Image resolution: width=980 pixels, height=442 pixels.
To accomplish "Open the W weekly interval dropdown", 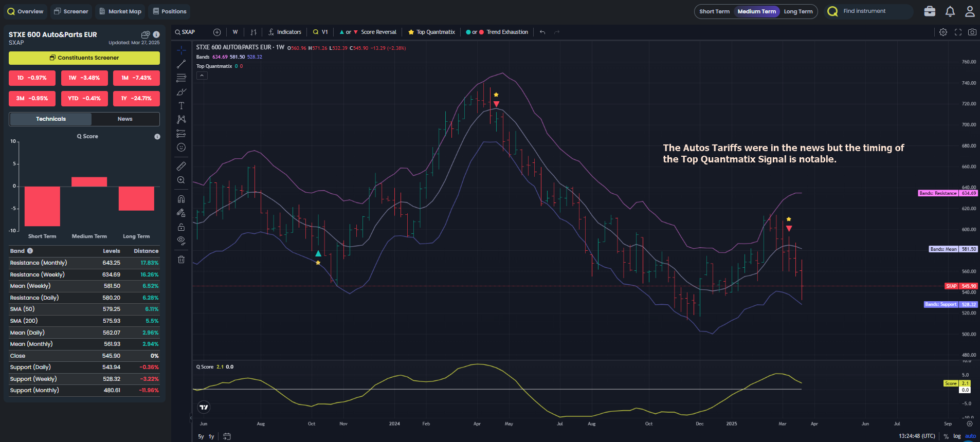I will coord(235,32).
